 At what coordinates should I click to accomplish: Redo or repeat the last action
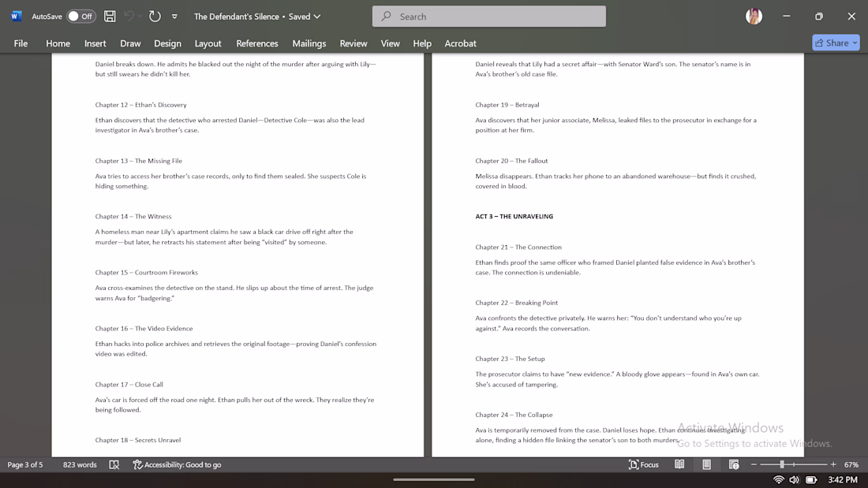coord(155,17)
